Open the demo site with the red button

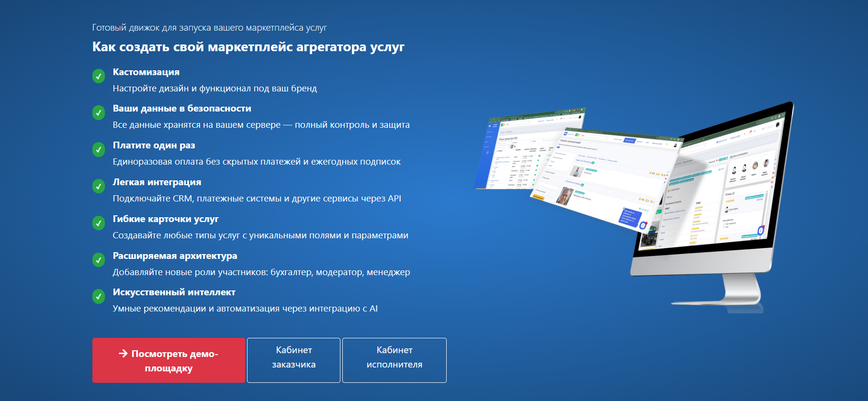click(x=169, y=360)
